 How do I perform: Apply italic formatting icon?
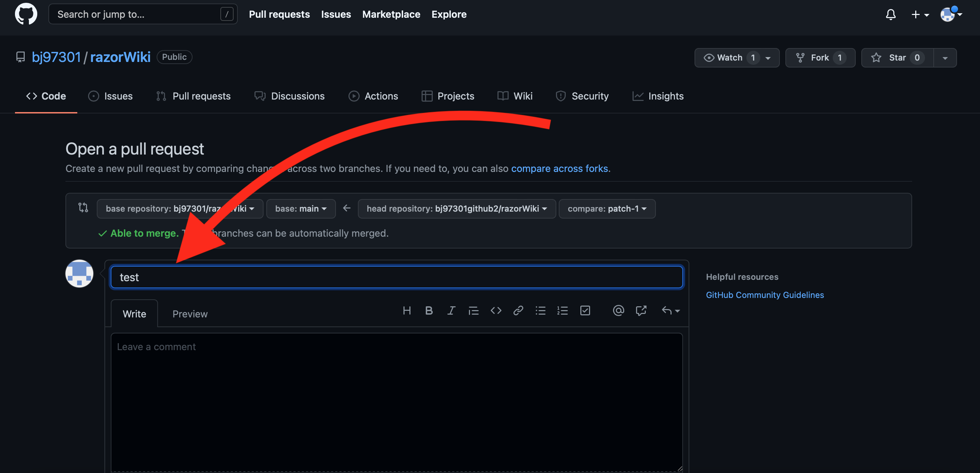click(x=451, y=311)
